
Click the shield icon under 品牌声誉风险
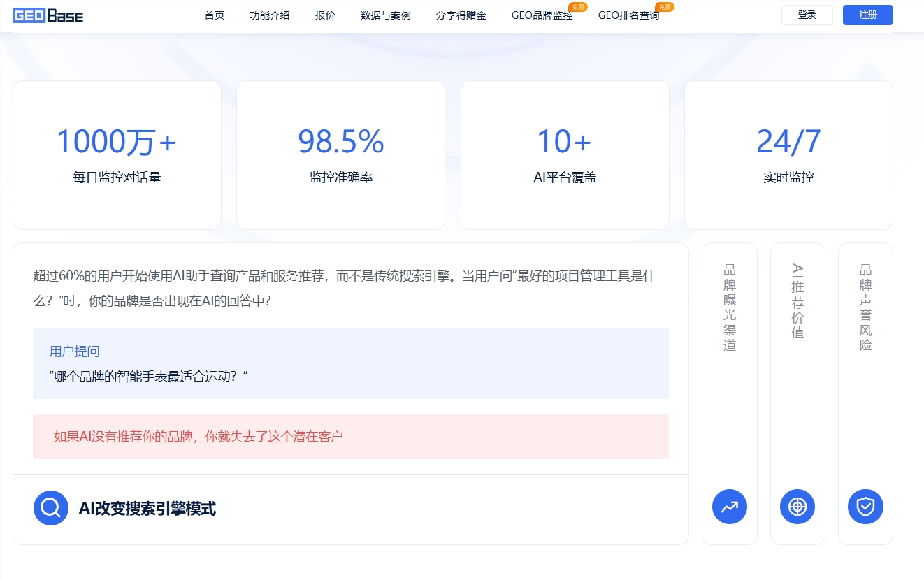pyautogui.click(x=865, y=507)
